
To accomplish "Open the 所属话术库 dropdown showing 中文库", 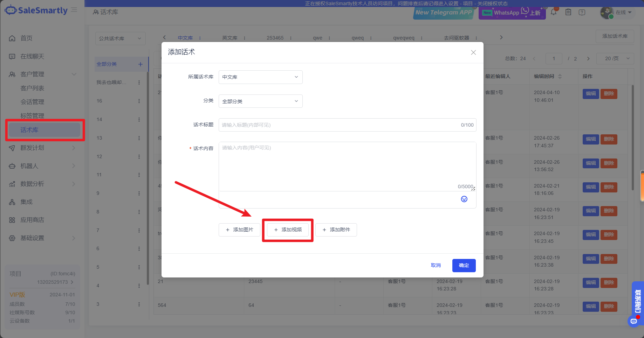I will point(260,77).
